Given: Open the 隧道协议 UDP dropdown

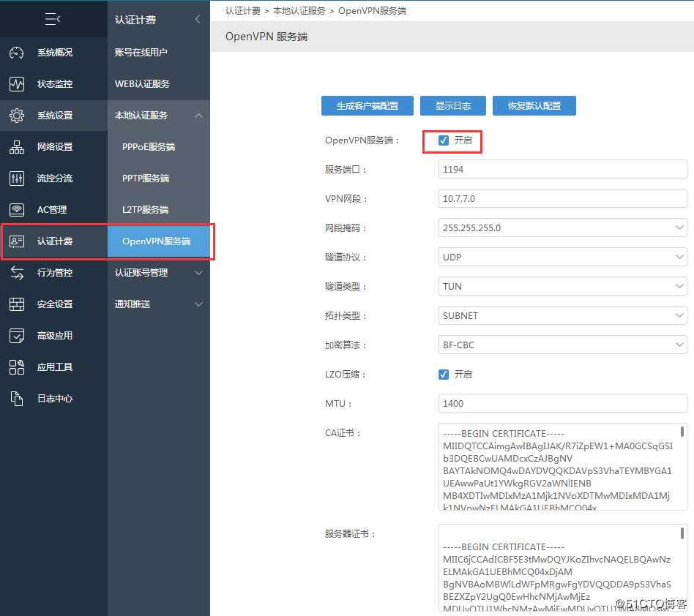Looking at the screenshot, I should [x=562, y=257].
